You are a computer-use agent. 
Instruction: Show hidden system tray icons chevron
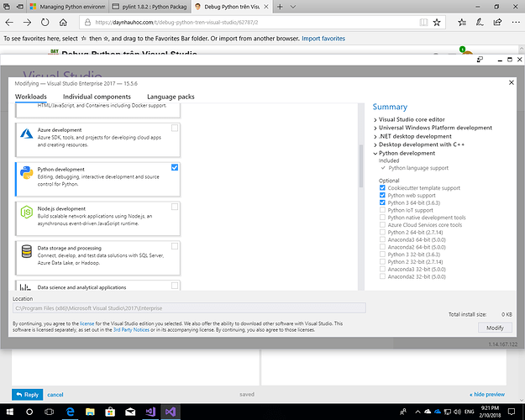click(x=417, y=412)
